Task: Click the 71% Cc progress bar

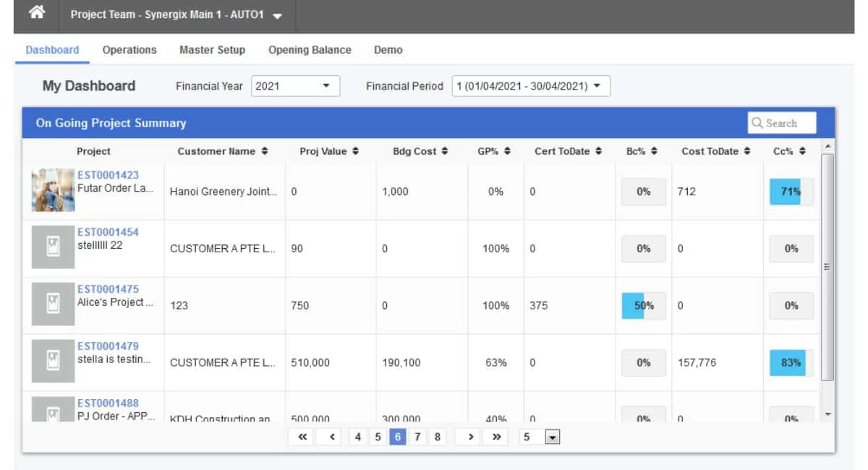Action: coord(791,192)
